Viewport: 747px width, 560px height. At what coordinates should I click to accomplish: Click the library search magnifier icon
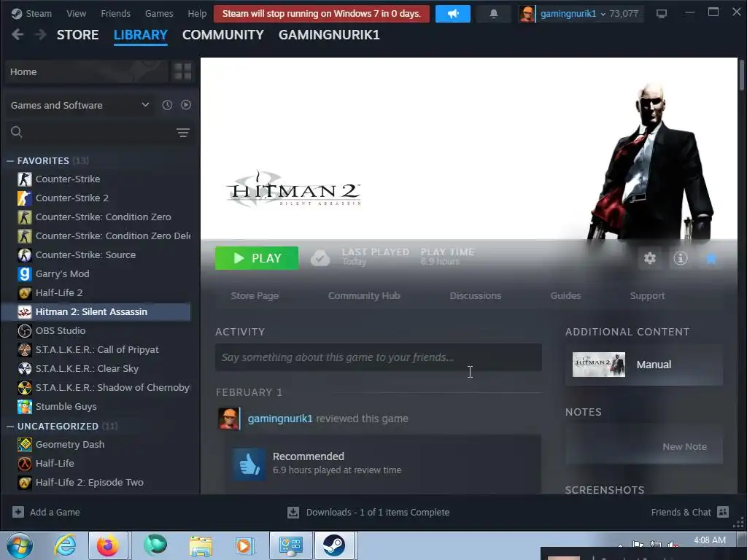17,132
